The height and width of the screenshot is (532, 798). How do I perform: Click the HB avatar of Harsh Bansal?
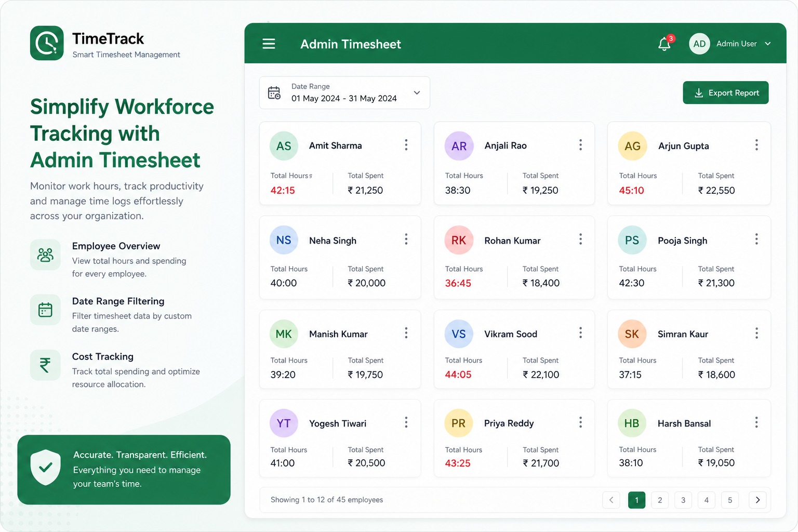click(x=632, y=423)
